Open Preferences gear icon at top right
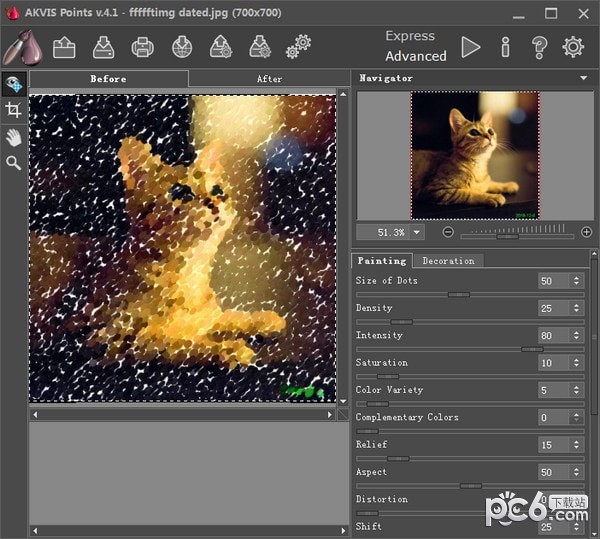Screen dimensions: 600x539 coord(573,46)
